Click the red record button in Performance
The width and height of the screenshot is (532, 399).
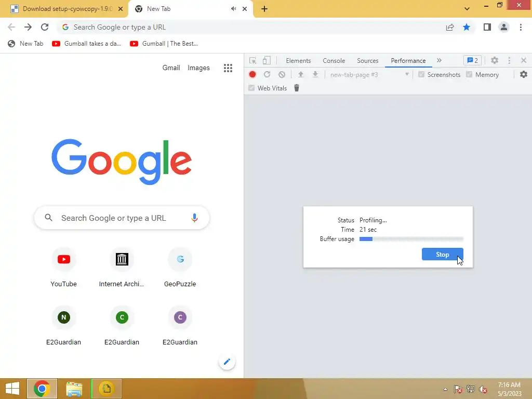[252, 74]
